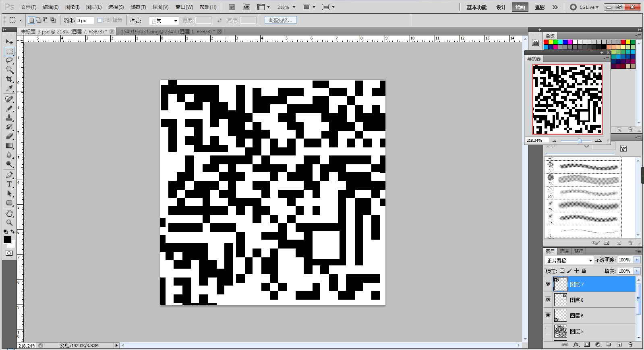Switch to 设计 workspace
The height and width of the screenshot is (350, 644).
pos(501,7)
